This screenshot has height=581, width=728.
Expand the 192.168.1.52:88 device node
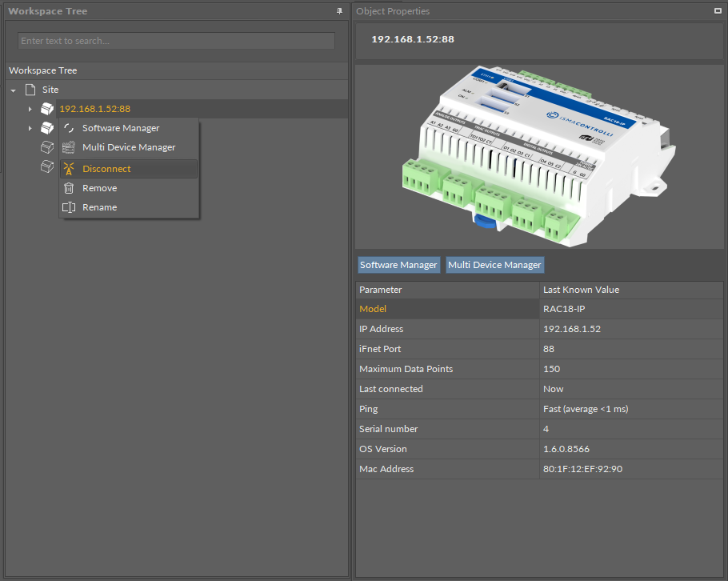click(x=30, y=109)
